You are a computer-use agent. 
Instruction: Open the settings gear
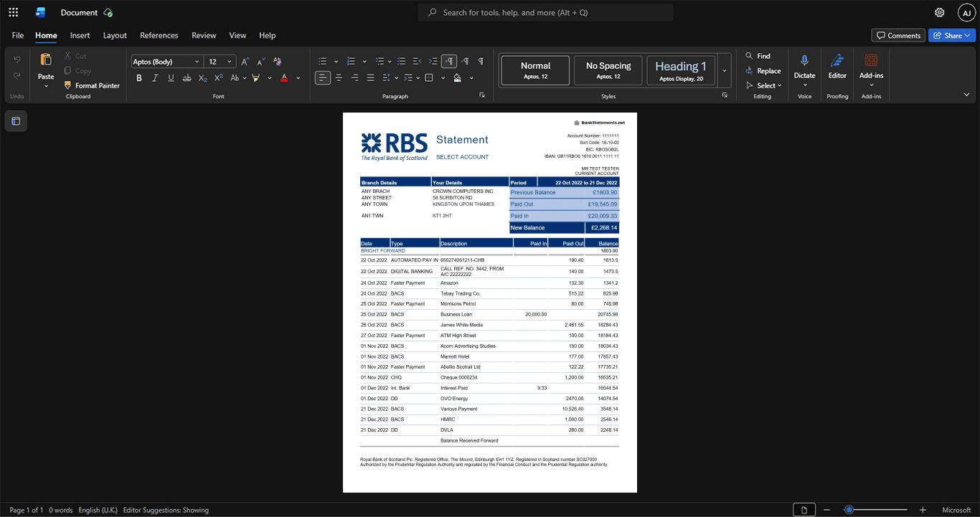point(939,12)
